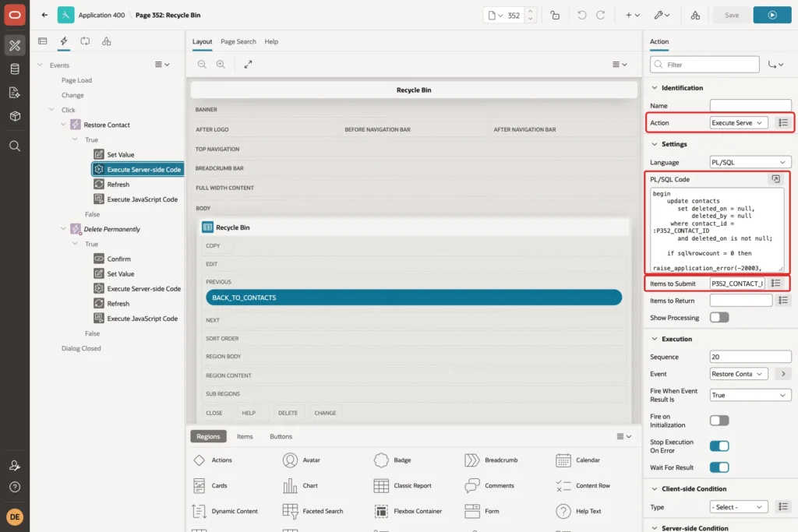Image resolution: width=798 pixels, height=532 pixels.
Task: Collapse the Identification section
Action: click(x=655, y=87)
